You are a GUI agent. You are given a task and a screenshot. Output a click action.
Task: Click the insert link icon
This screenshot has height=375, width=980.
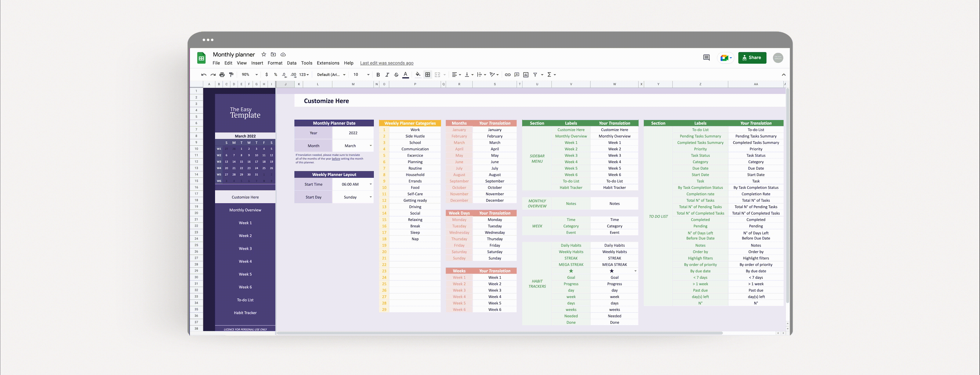click(x=507, y=75)
